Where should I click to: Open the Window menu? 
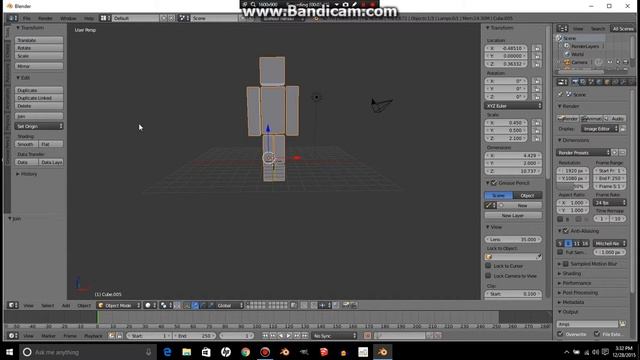point(68,18)
